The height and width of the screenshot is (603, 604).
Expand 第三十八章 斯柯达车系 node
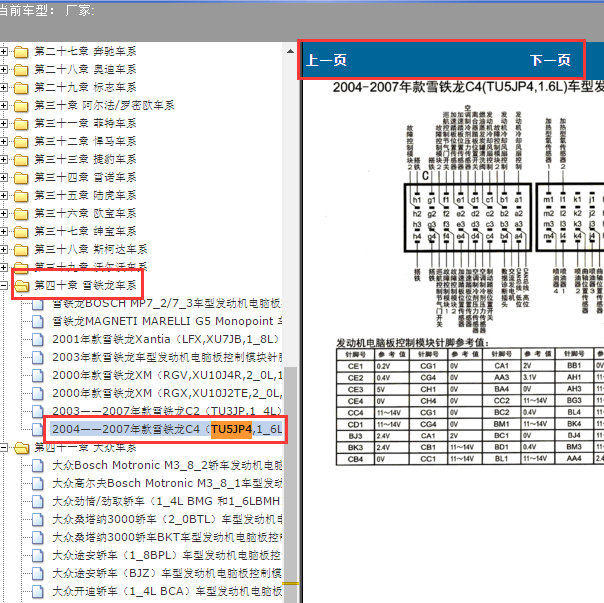[x=3, y=249]
